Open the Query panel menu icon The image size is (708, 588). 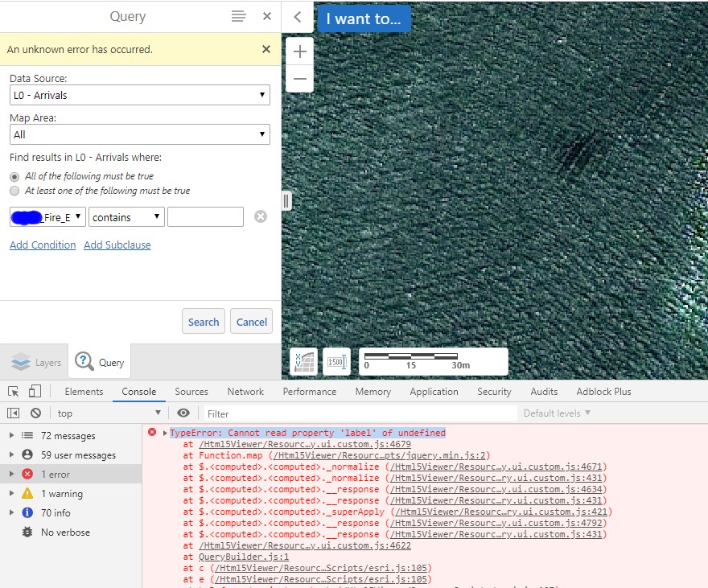[238, 16]
